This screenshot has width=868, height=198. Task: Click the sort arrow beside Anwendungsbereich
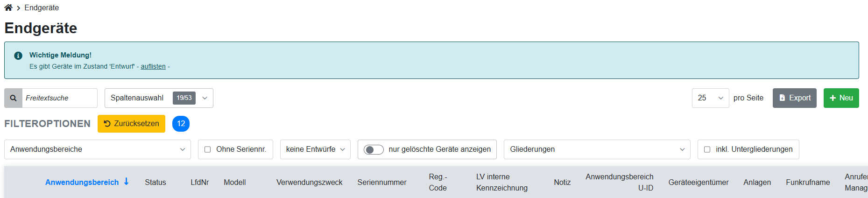127,182
